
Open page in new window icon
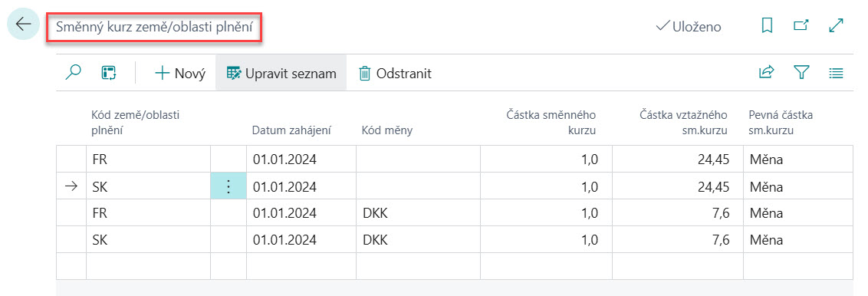(801, 25)
